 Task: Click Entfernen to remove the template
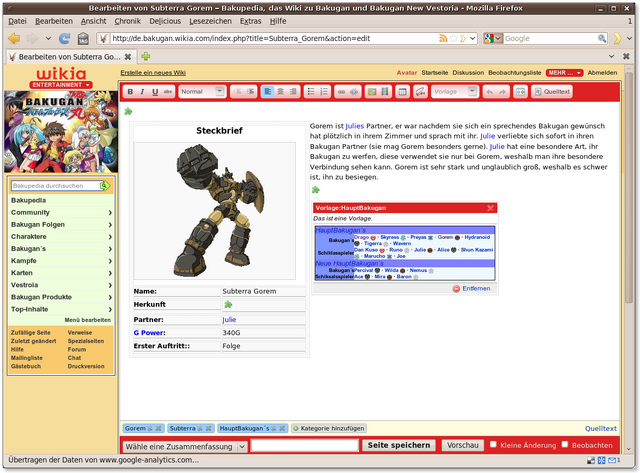(x=471, y=289)
